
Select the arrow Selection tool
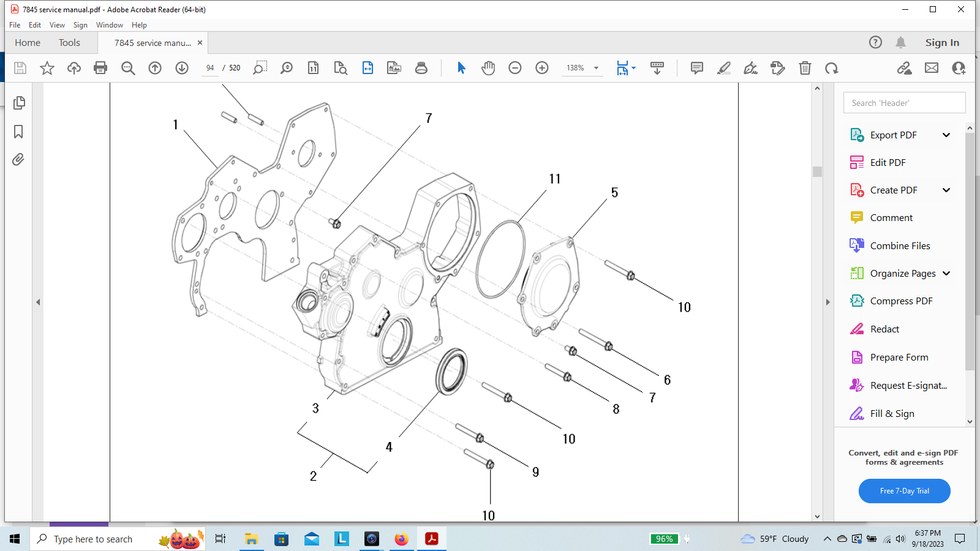(x=461, y=68)
